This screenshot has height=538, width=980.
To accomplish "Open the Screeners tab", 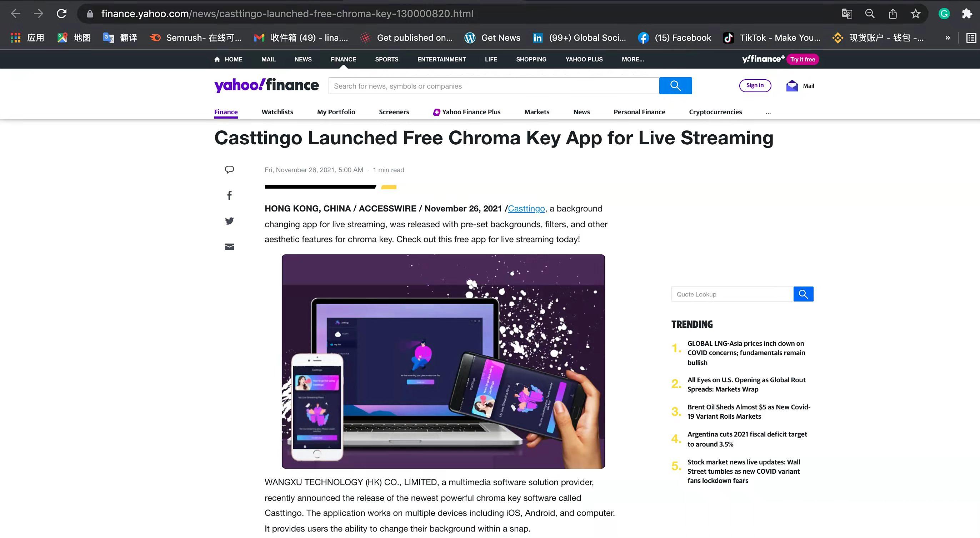I will coord(394,112).
